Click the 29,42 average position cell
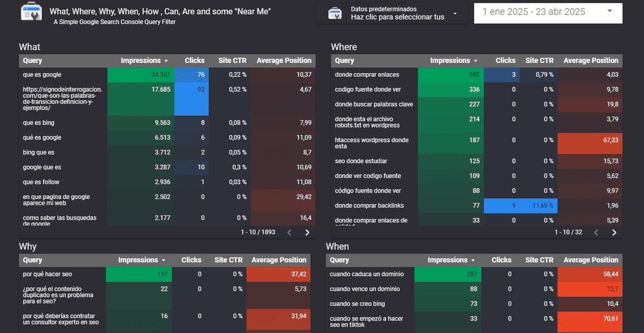Image resolution: width=644 pixels, height=333 pixels. coord(284,200)
